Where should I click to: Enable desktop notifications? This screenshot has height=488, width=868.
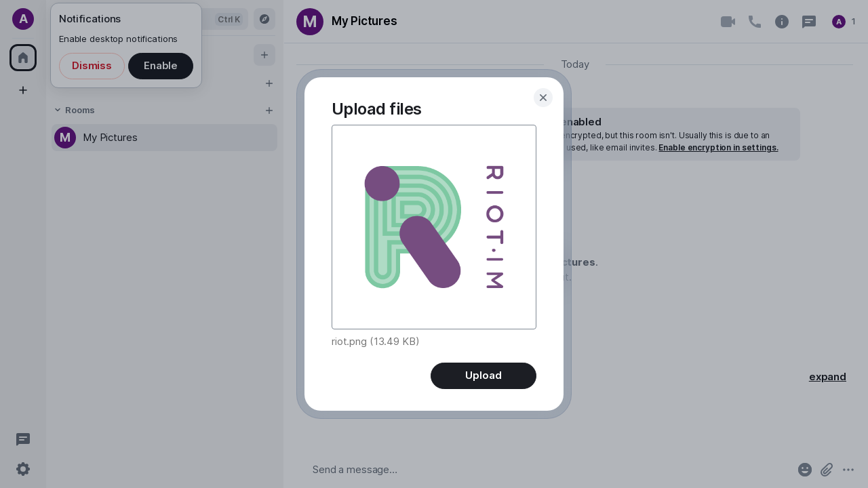(161, 66)
